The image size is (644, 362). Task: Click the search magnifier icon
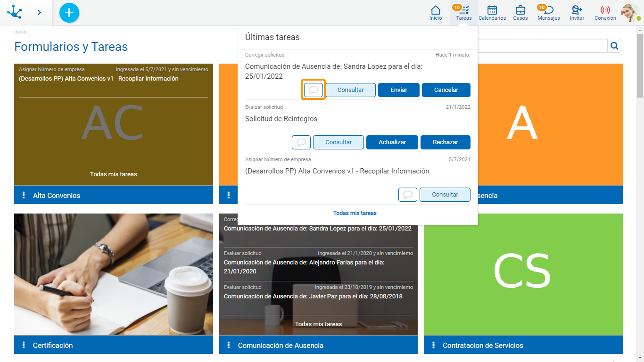click(614, 46)
